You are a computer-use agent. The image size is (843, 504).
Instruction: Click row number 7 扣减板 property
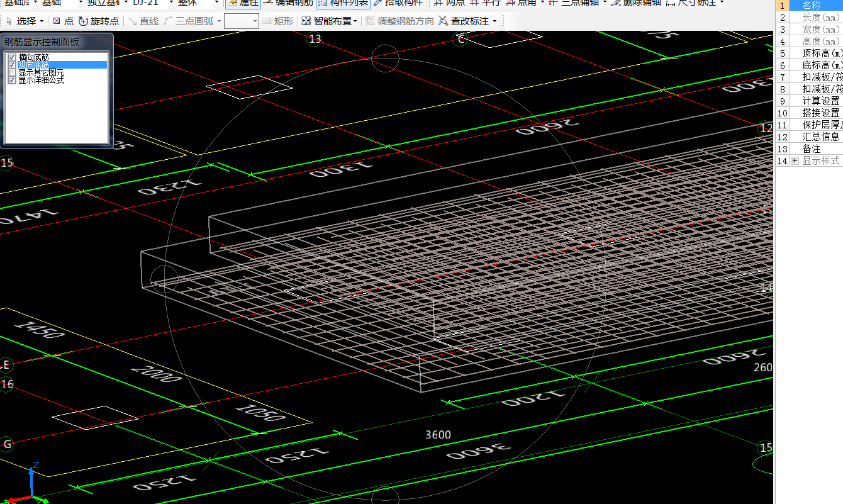tap(783, 77)
